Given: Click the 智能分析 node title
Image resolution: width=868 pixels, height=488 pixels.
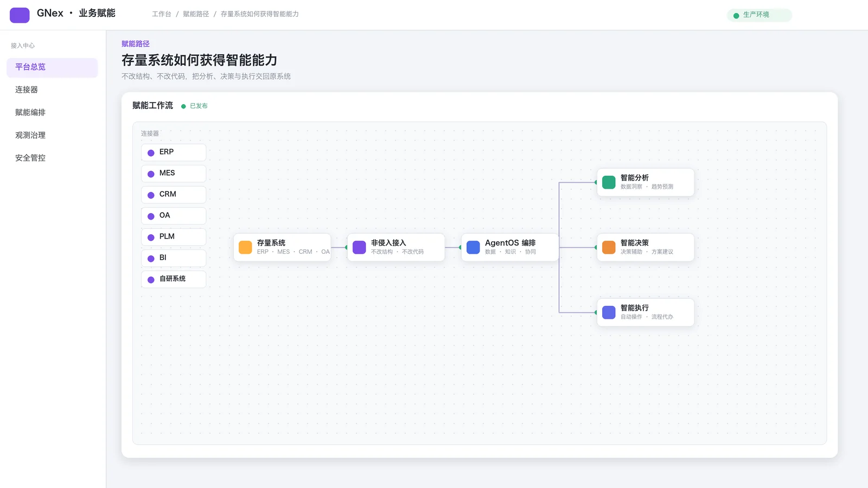Looking at the screenshot, I should point(635,178).
